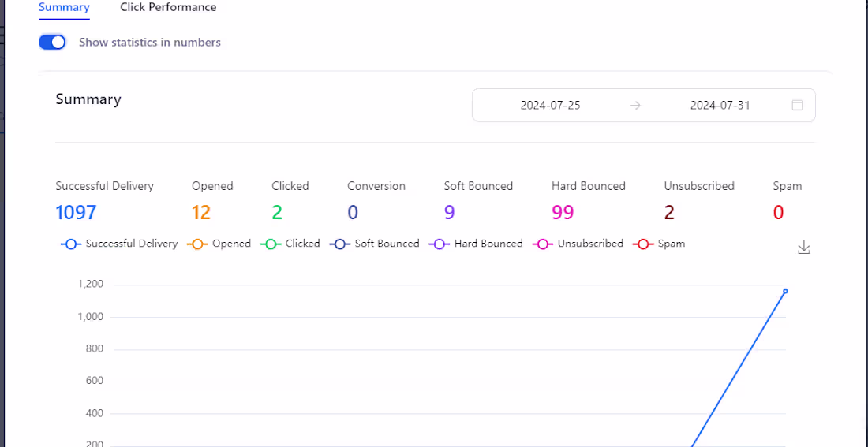Turn off Show statistics in numbers switch
Image resolution: width=868 pixels, height=447 pixels.
(x=52, y=43)
